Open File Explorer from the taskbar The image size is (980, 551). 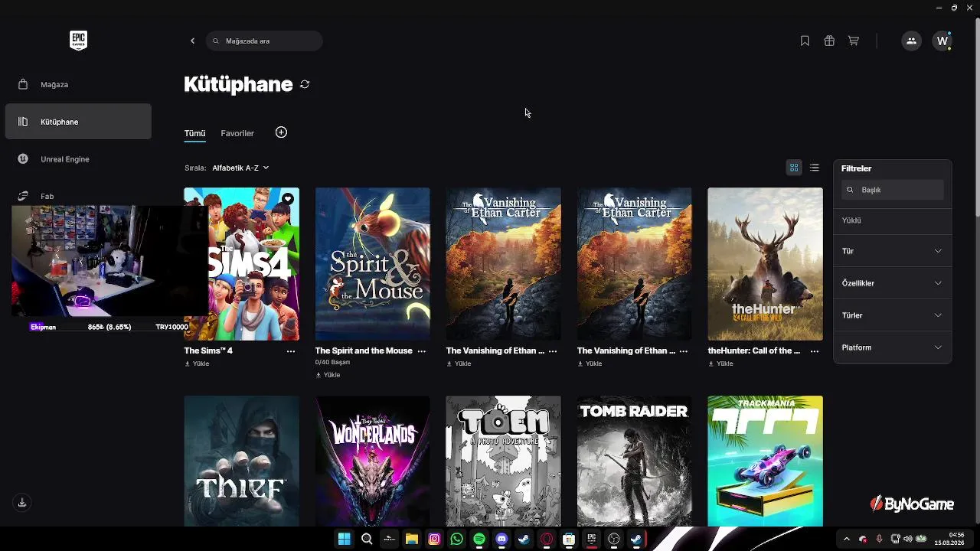(x=412, y=539)
